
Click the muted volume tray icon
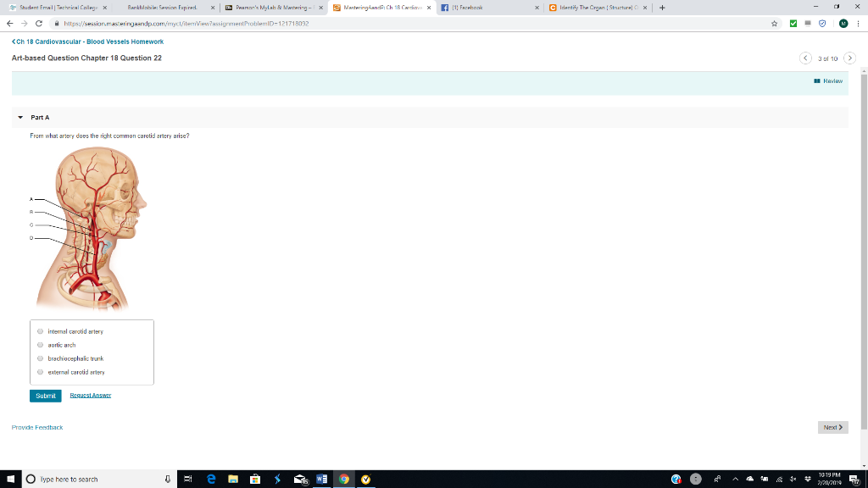(793, 480)
